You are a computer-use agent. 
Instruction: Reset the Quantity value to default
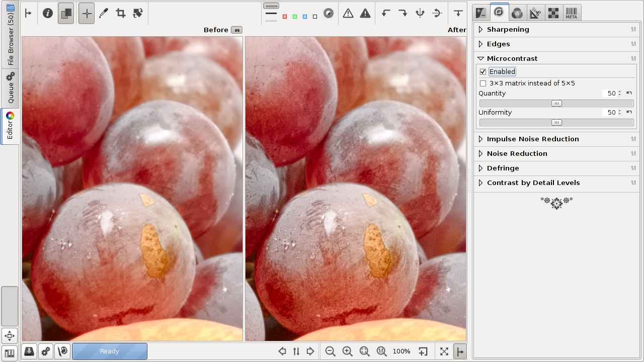[629, 94]
